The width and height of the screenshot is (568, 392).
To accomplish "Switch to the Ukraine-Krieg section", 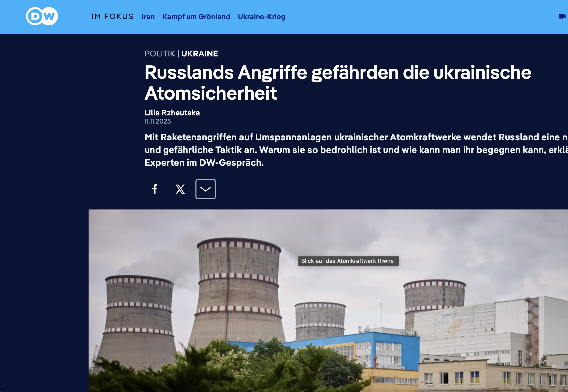I will click(261, 16).
